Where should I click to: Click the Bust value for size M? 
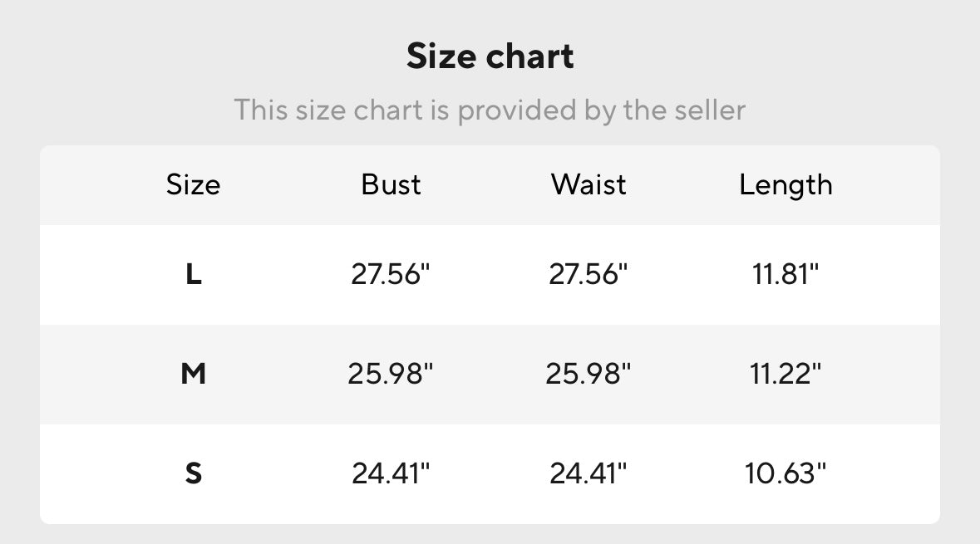click(391, 374)
